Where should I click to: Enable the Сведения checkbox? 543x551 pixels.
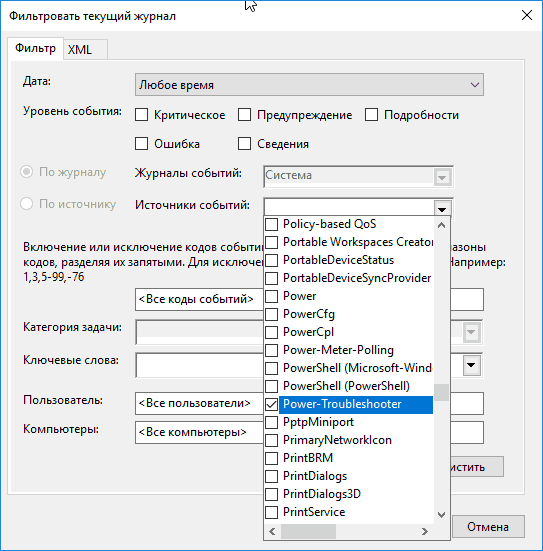pos(244,144)
